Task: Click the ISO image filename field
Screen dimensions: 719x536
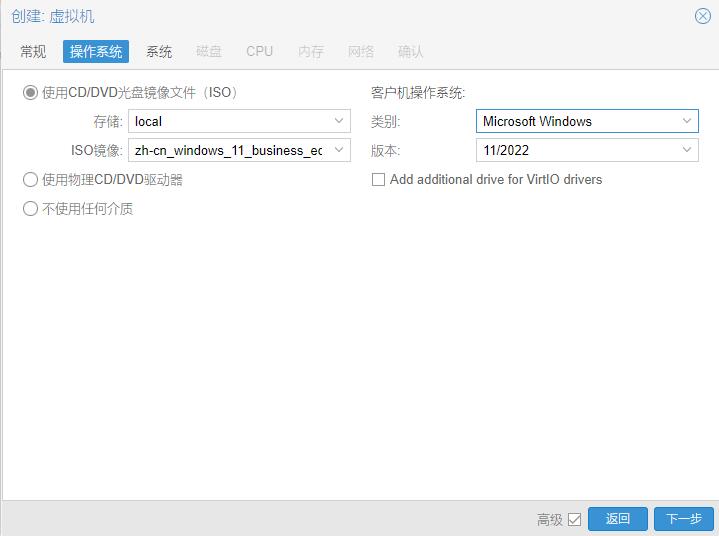Action: (x=228, y=150)
